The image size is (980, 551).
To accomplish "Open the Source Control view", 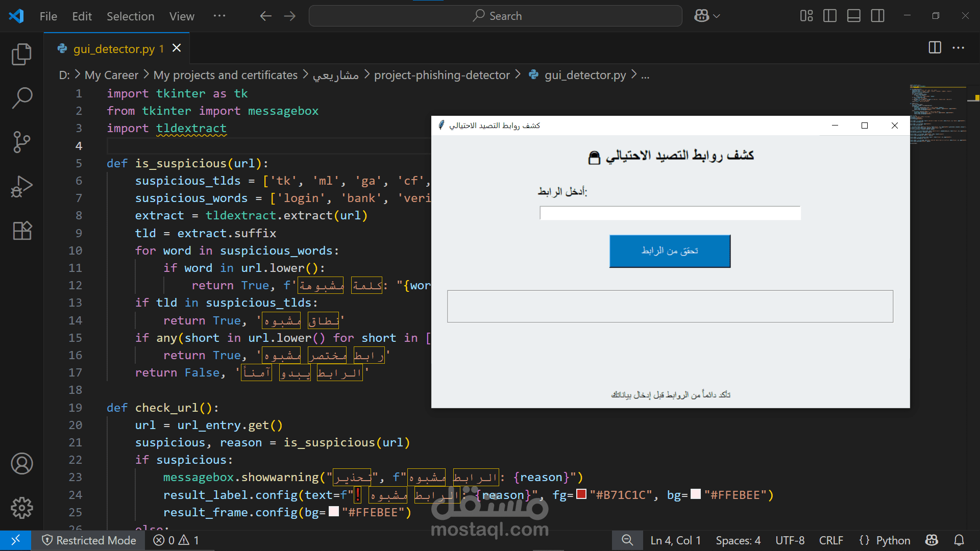I will click(x=21, y=142).
